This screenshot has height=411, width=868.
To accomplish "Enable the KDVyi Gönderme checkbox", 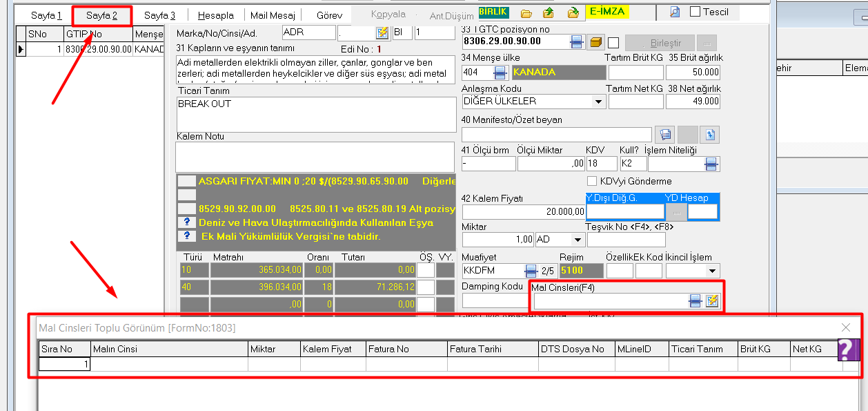I will point(591,181).
